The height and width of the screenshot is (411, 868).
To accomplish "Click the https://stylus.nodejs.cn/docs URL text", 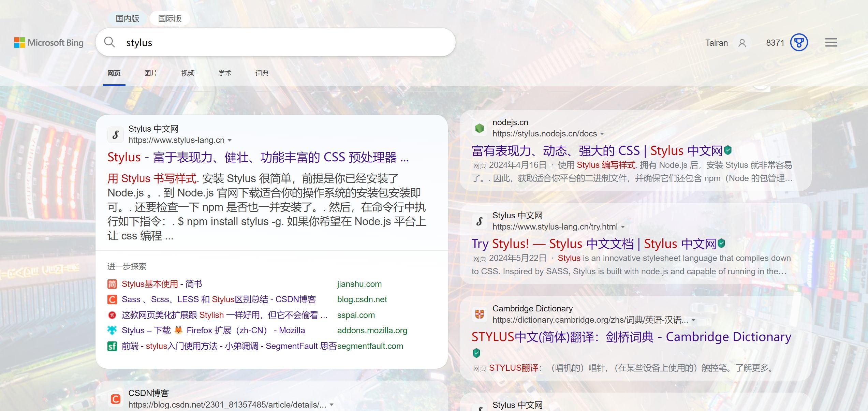I will (545, 134).
